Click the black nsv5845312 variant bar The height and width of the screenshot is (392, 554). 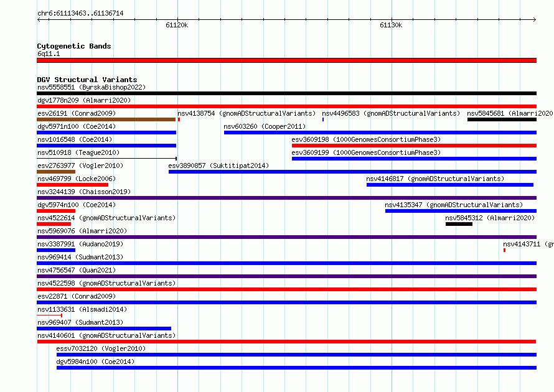pyautogui.click(x=459, y=224)
